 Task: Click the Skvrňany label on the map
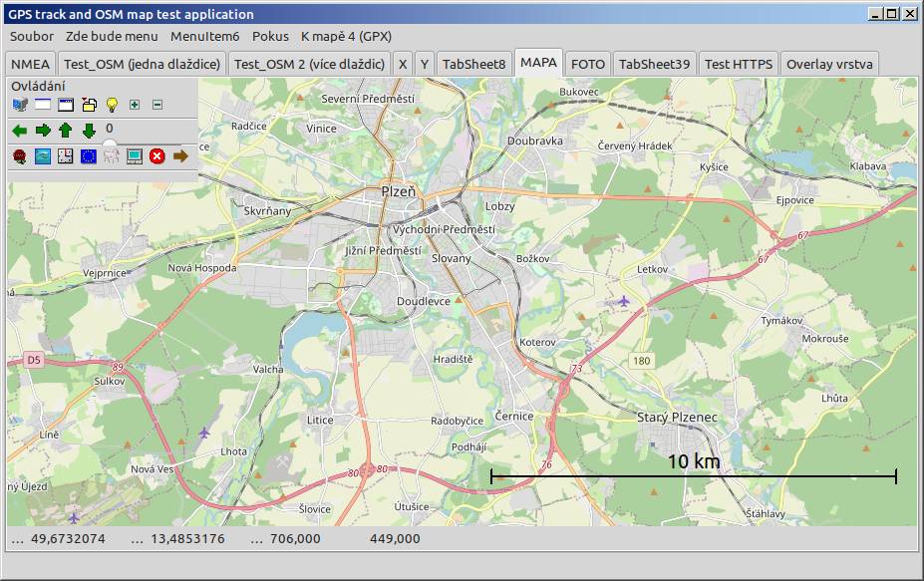pos(267,211)
